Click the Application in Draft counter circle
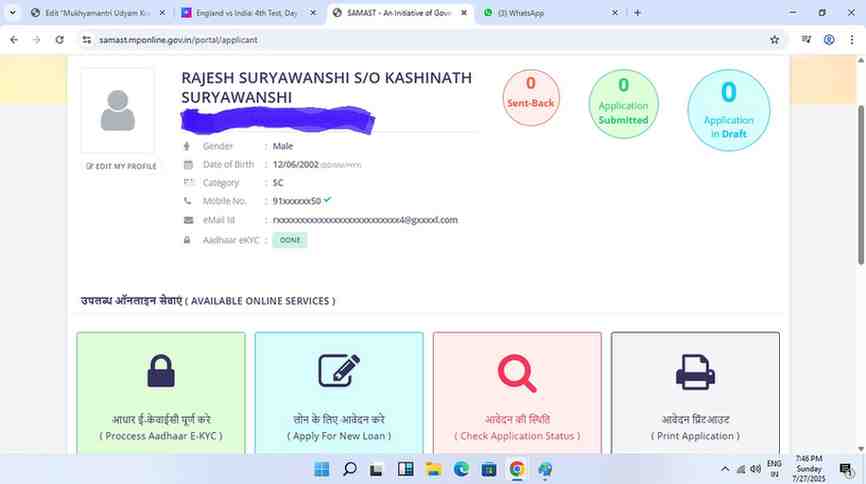The height and width of the screenshot is (484, 866). pyautogui.click(x=728, y=110)
